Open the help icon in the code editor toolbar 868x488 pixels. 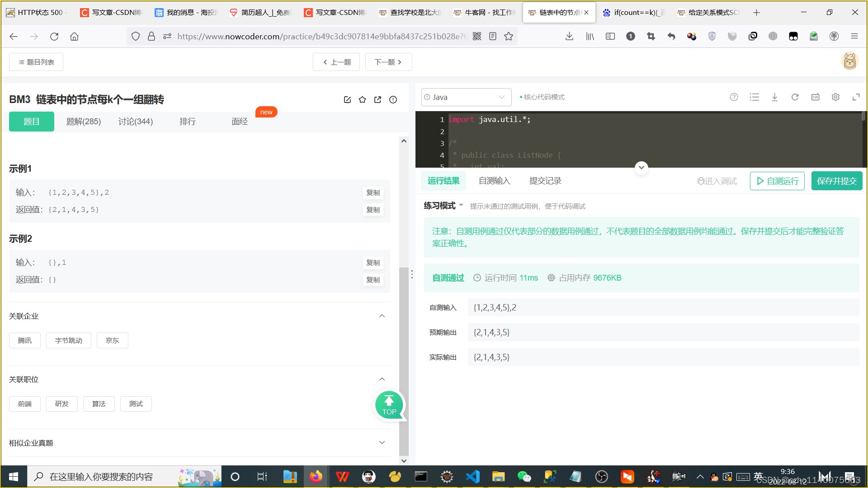point(734,97)
